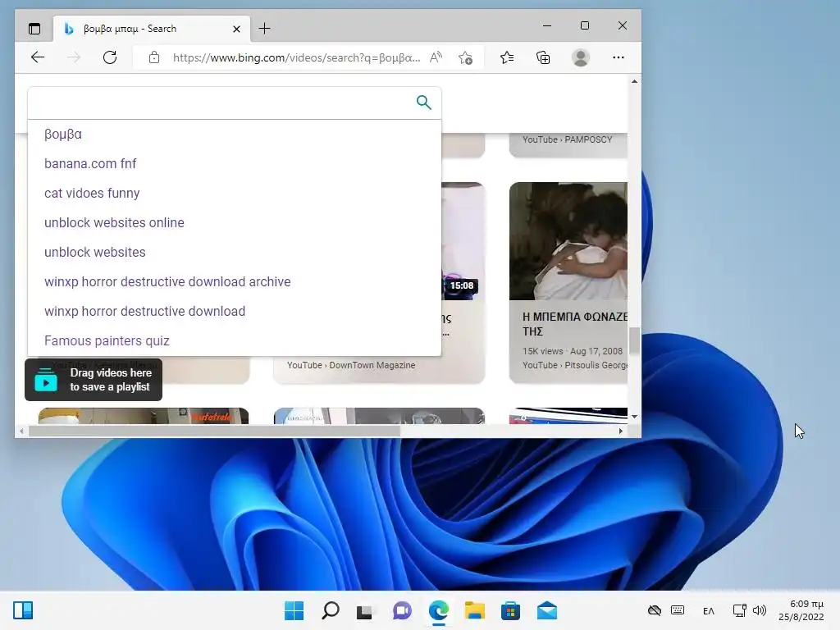Open the Edge tab actions menu icon
This screenshot has height=630, width=840.
pos(34,29)
